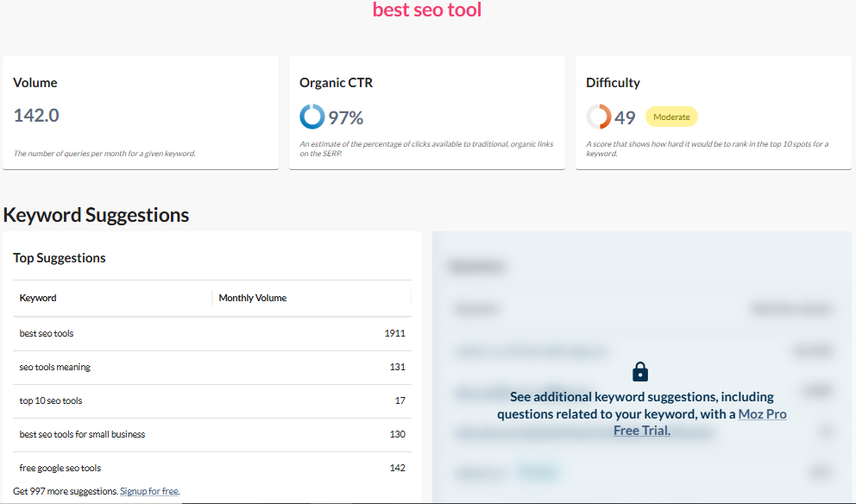Click the 142 value in suggestions table
This screenshot has width=856, height=504.
[398, 468]
